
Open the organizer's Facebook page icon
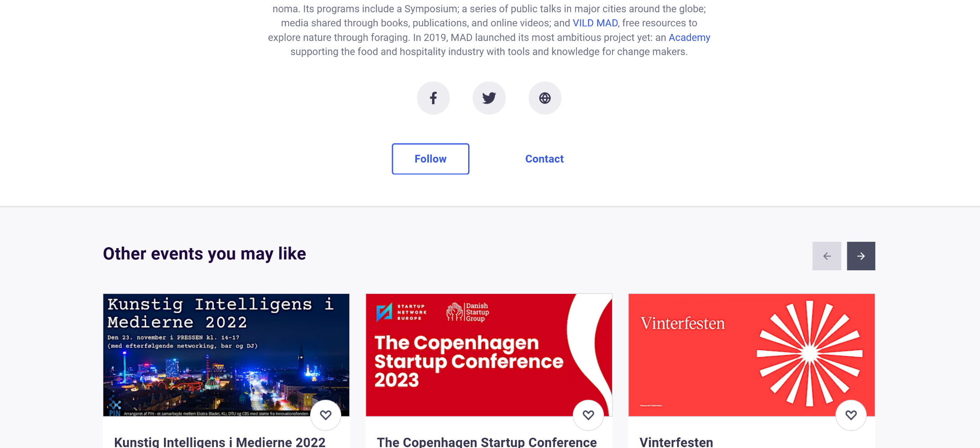[x=433, y=98]
